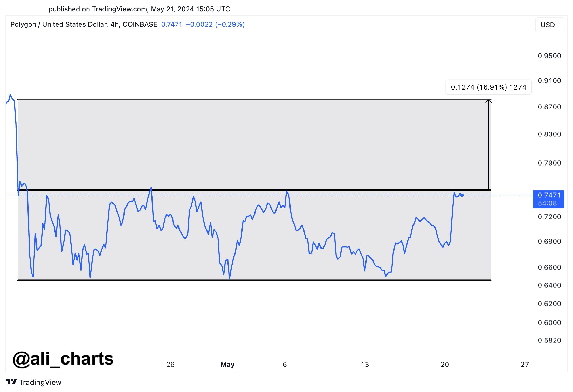The image size is (573, 392).
Task: Click the date label 26
Action: point(170,365)
